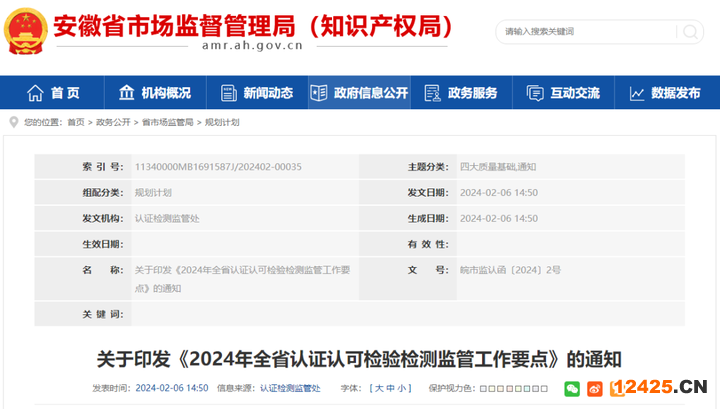Focus the keyword search input field
720x409 pixels.
click(585, 31)
